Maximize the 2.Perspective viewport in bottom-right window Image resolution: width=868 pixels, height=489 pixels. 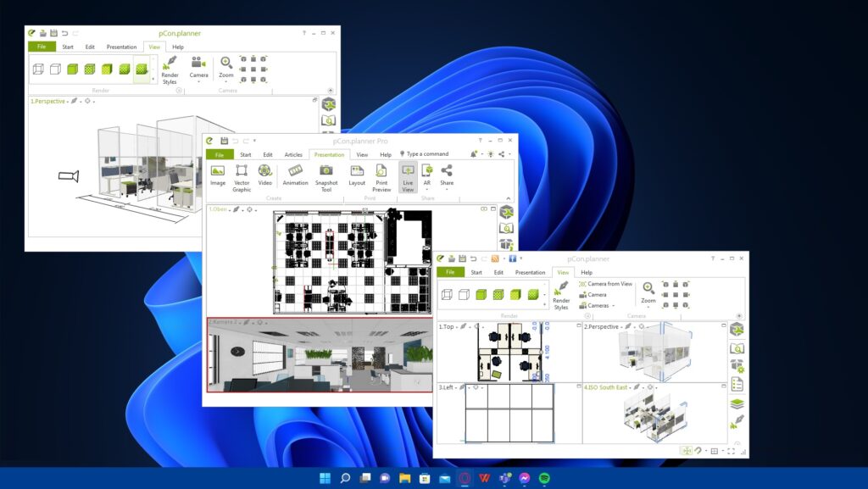pos(724,325)
